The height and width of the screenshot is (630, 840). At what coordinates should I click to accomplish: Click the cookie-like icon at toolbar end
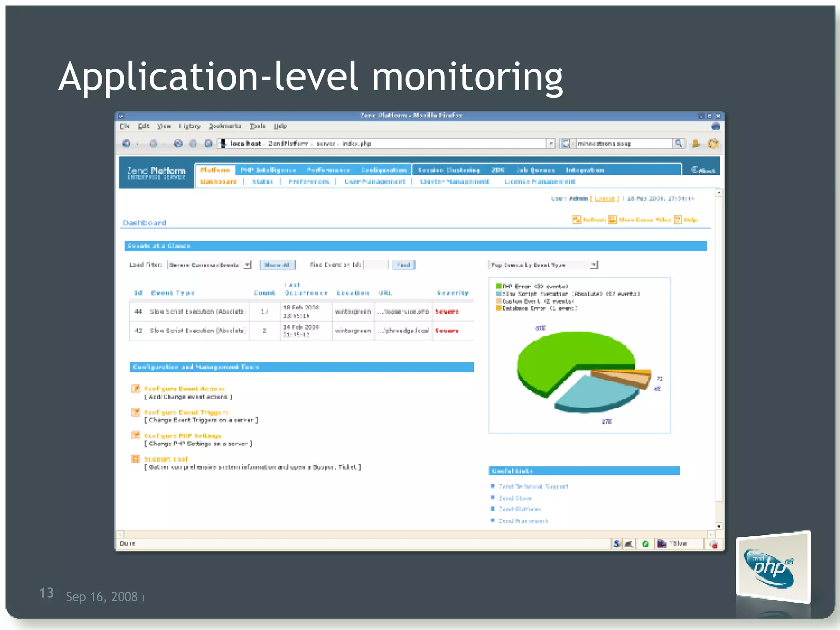713,144
